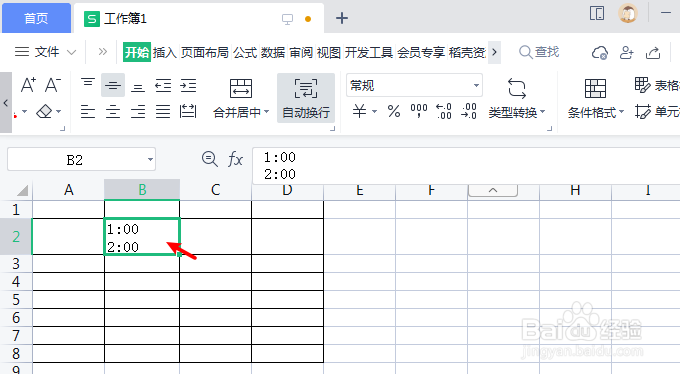This screenshot has width=680, height=374.
Task: Collapse the formula bar with caret handle
Action: click(493, 190)
